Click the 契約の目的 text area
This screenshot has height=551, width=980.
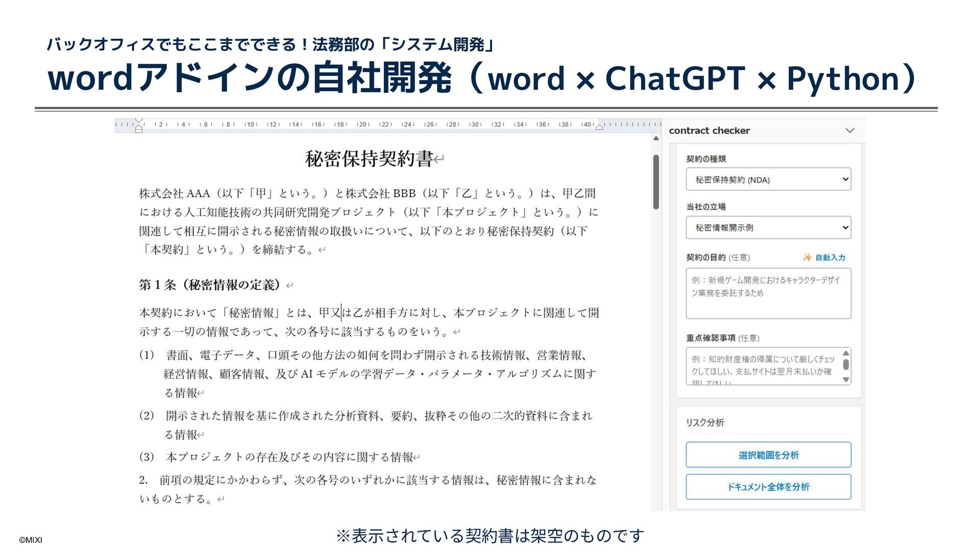click(x=768, y=293)
